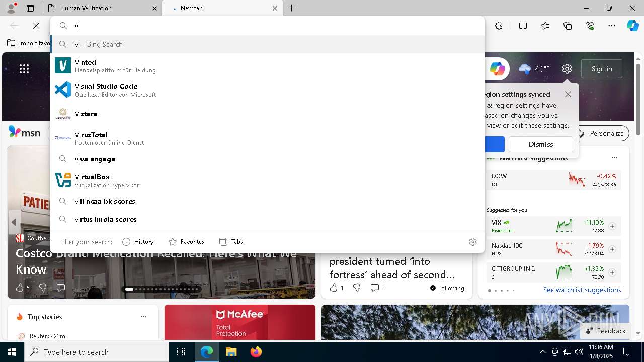Open Task View on the taskbar
This screenshot has height=362, width=644.
181,352
